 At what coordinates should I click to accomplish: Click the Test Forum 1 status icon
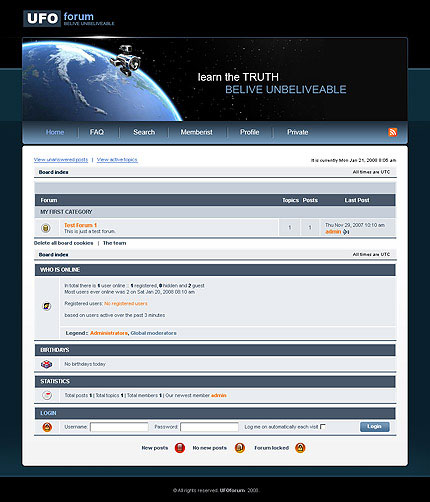[x=46, y=228]
